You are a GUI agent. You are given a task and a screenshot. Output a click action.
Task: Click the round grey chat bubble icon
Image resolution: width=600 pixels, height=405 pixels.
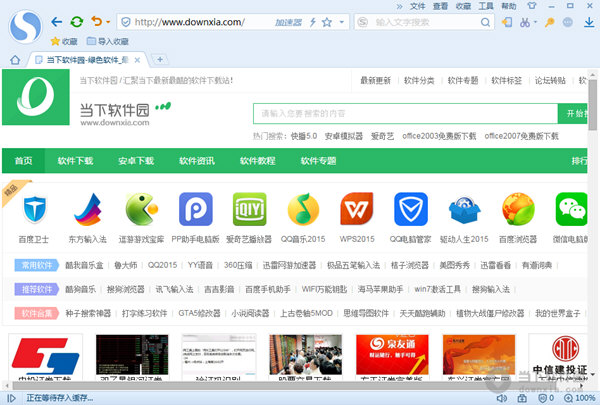(568, 22)
